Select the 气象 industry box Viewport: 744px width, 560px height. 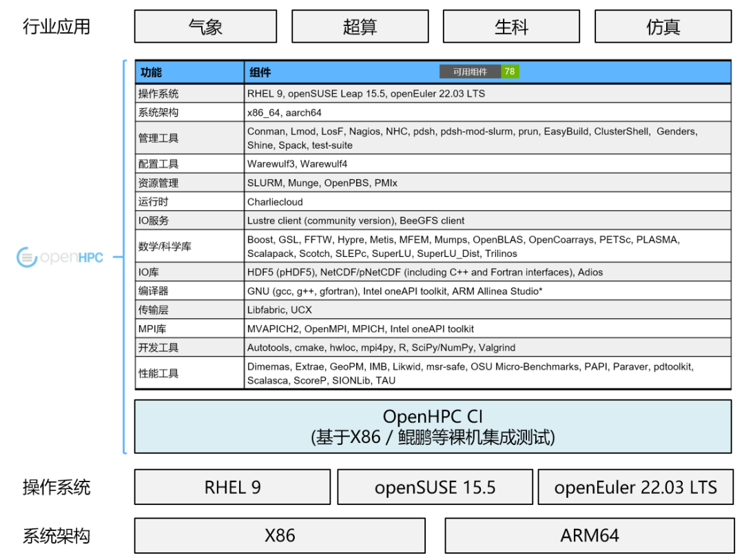(x=205, y=27)
